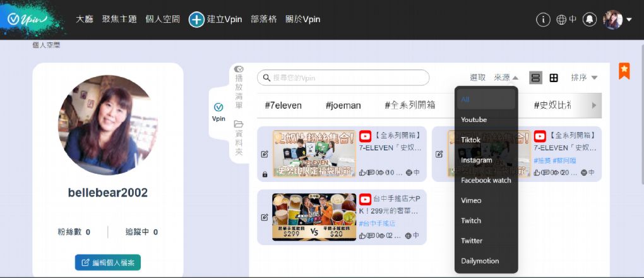Expand the account menu arrow beside the avatar

pos(629,20)
